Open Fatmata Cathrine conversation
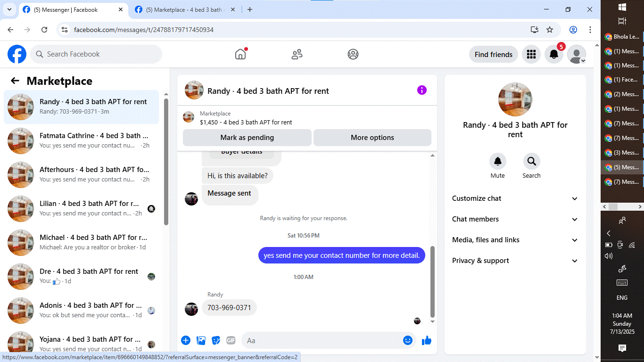This screenshot has width=644, height=362. [x=82, y=141]
